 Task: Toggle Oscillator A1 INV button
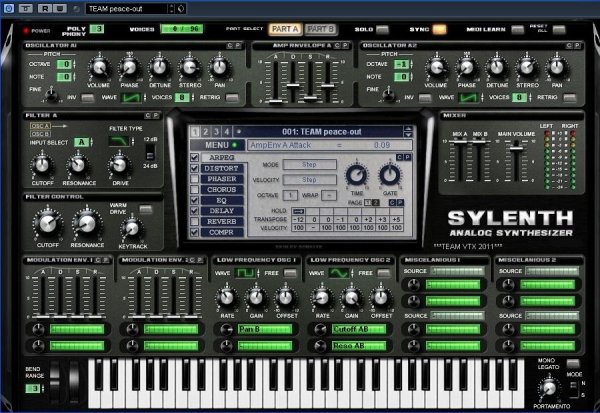pos(88,98)
